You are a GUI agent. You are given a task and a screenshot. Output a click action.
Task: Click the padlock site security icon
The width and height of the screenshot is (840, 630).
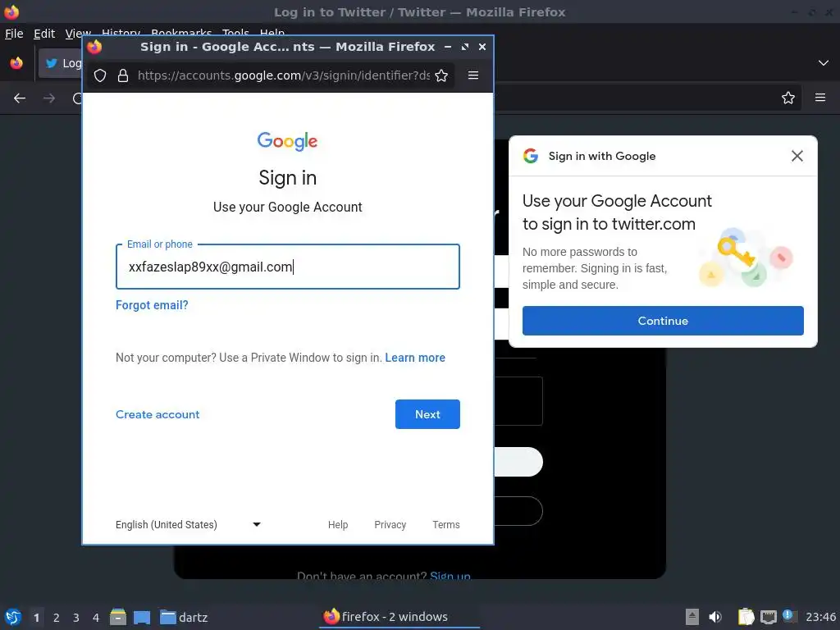[123, 75]
